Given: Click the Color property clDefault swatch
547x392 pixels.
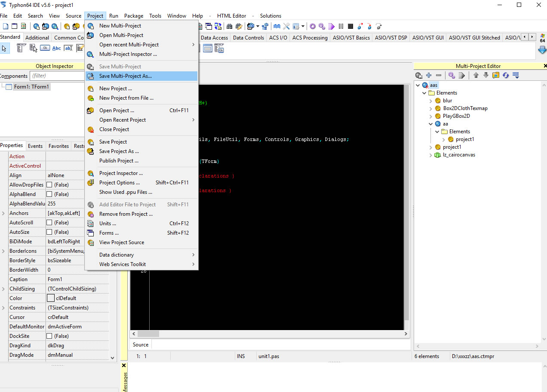Looking at the screenshot, I should [x=51, y=298].
